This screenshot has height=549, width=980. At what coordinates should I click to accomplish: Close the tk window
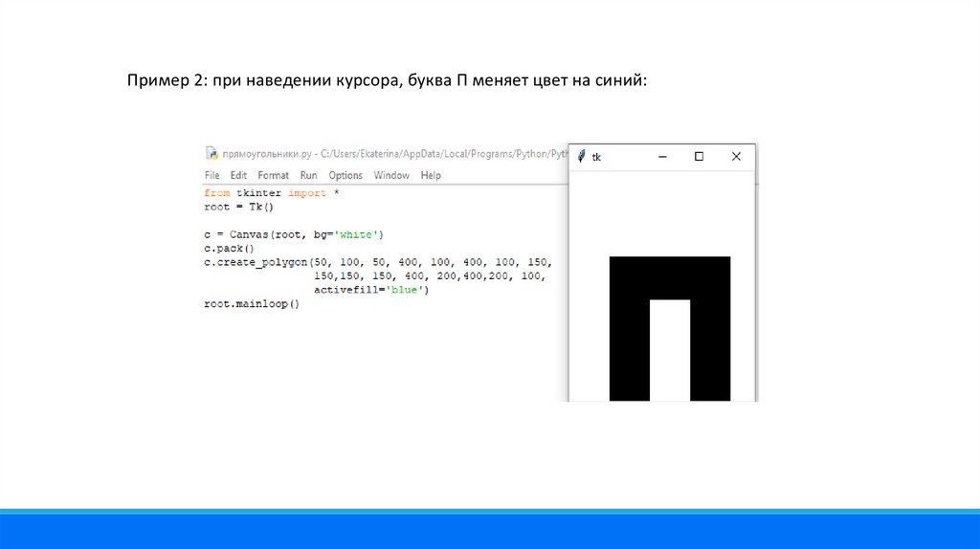(736, 157)
